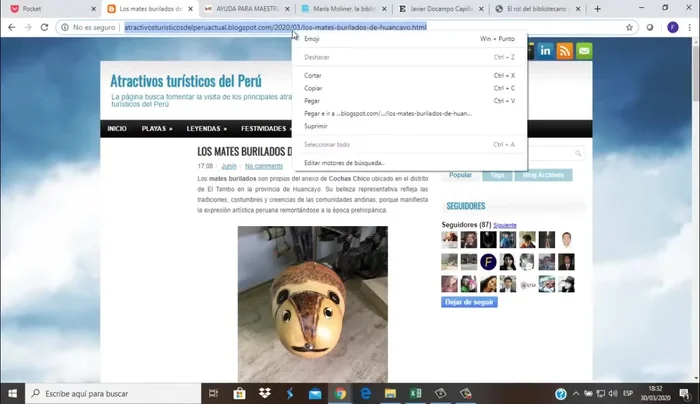Bookmark this page with the star icon
Screen dimensions: 700x404
click(629, 27)
